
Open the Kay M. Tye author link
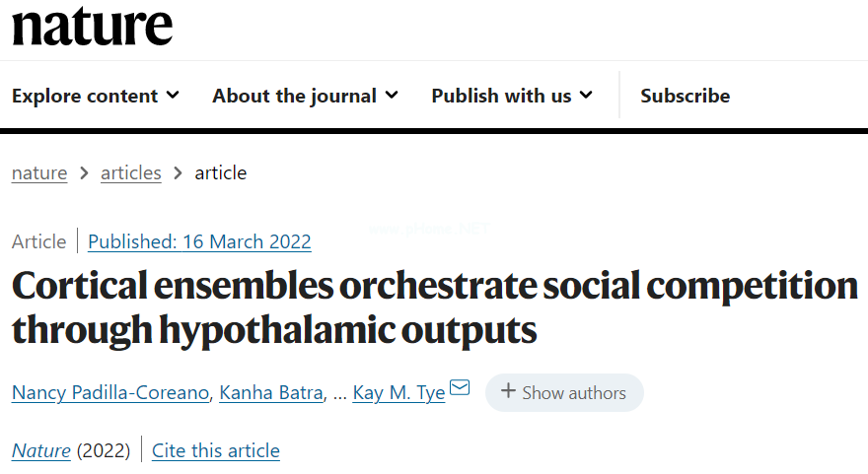point(398,392)
